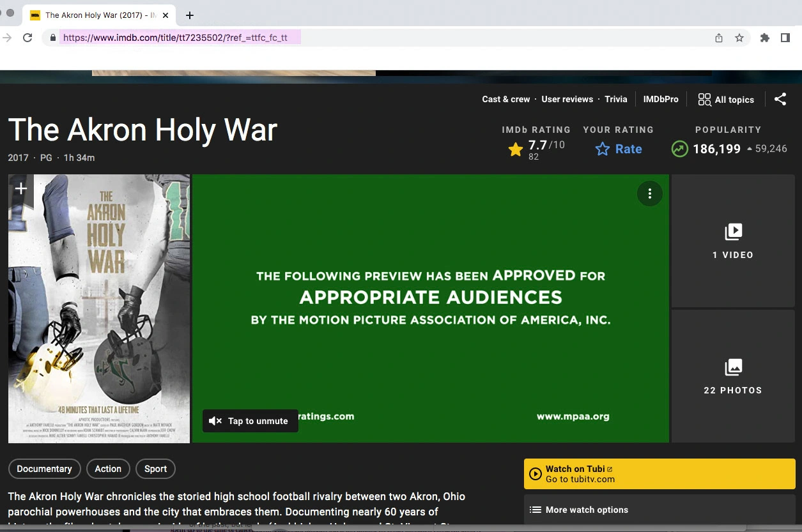This screenshot has height=532, width=802.
Task: Click the 7.7/10 IMDb rating value
Action: click(546, 145)
